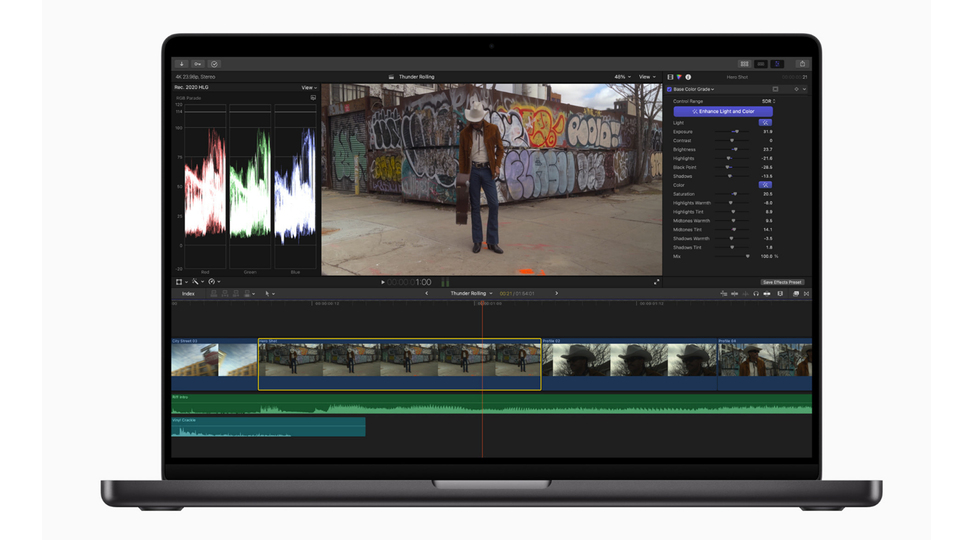Select the Hero Shot clip in timeline
The image size is (960, 540).
click(399, 364)
